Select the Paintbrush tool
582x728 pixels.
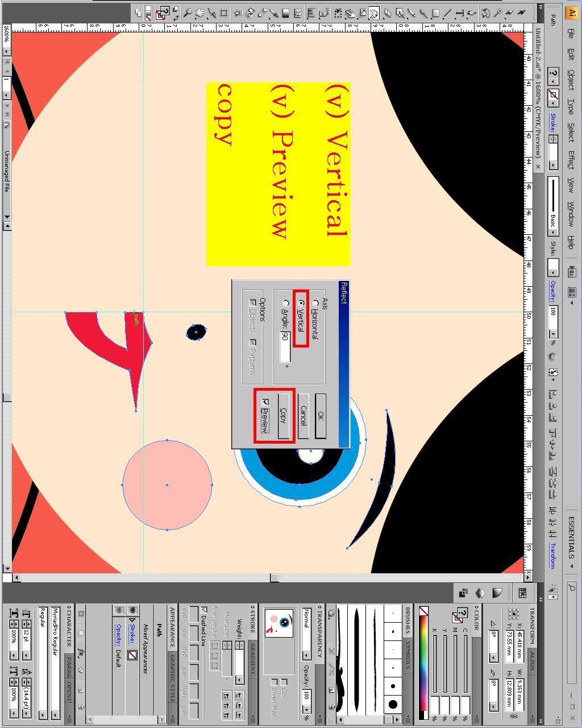tap(423, 13)
